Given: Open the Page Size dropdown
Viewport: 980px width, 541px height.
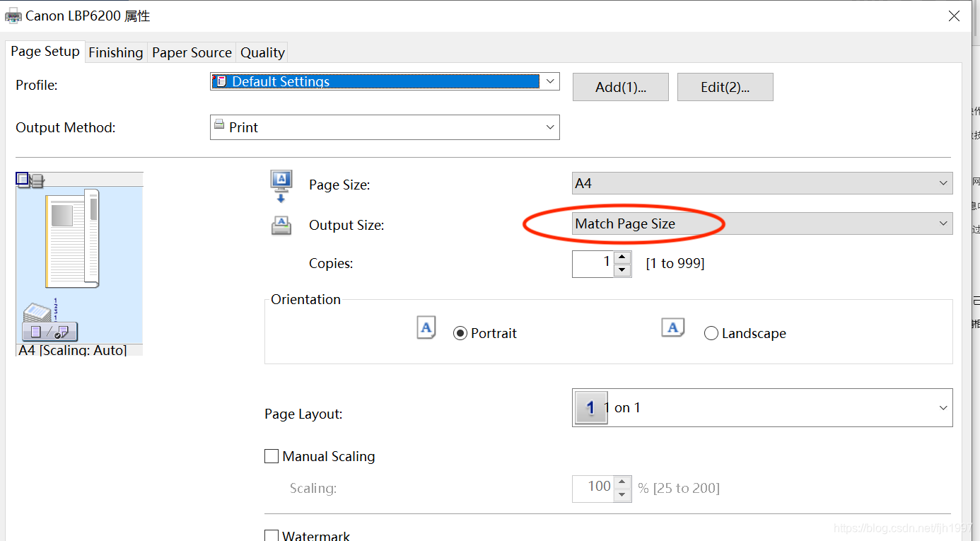Looking at the screenshot, I should (762, 183).
